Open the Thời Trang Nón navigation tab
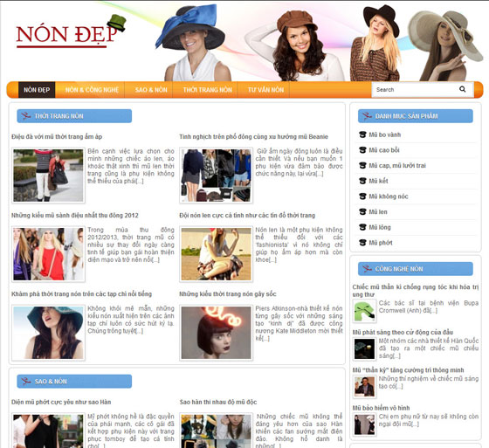Image resolution: width=489 pixels, height=448 pixels. click(208, 90)
